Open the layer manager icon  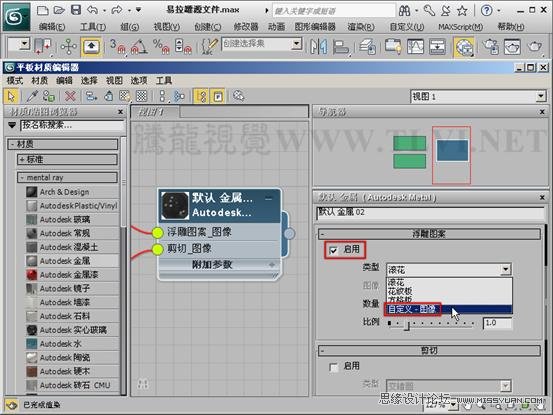[367, 47]
